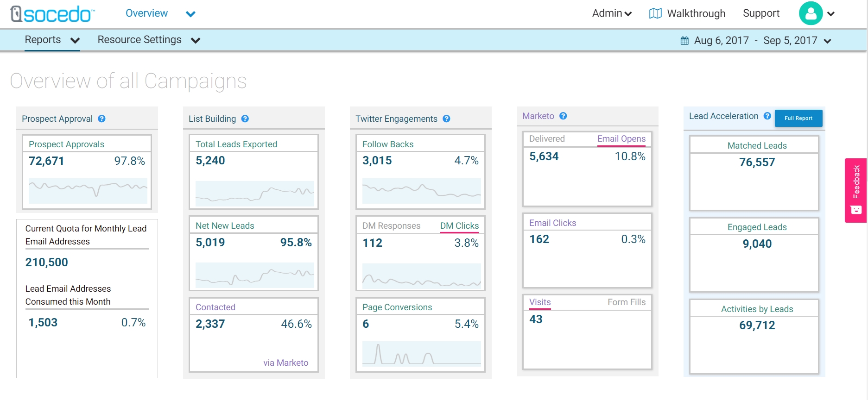Click the via Marketo label

coord(286,363)
